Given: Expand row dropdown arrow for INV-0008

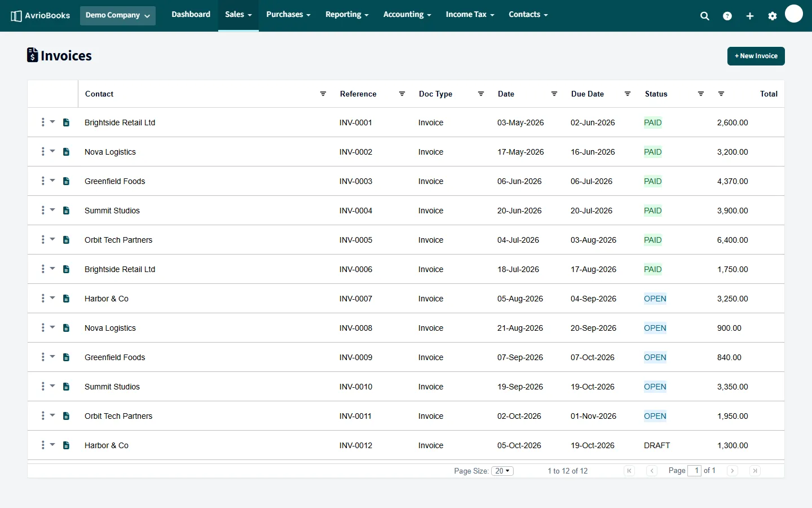Looking at the screenshot, I should (x=52, y=327).
